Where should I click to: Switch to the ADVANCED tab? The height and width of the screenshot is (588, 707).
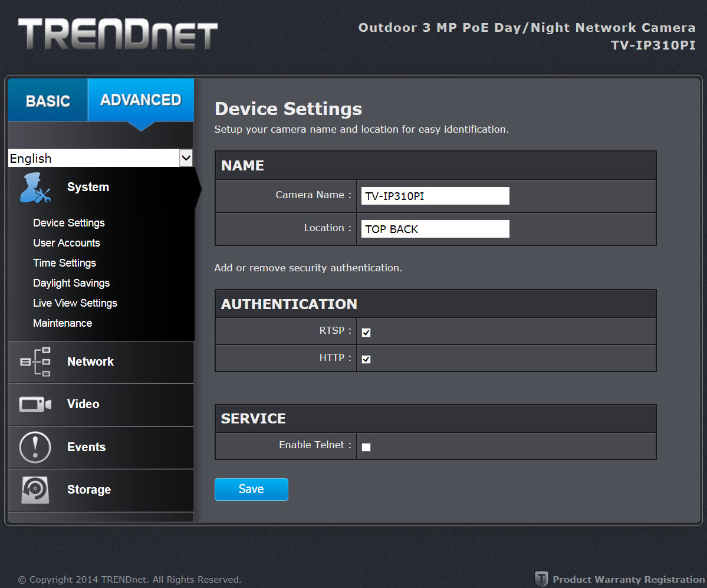point(141,100)
